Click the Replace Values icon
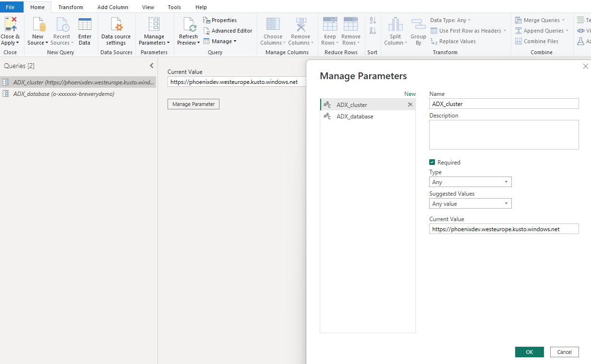The height and width of the screenshot is (364, 591). click(x=453, y=41)
